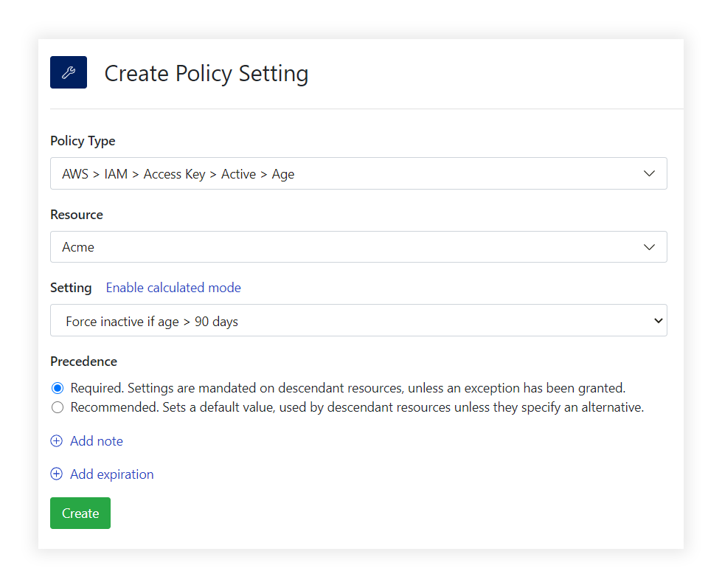Click the Precedence section label
Image resolution: width=722 pixels, height=588 pixels.
(84, 362)
